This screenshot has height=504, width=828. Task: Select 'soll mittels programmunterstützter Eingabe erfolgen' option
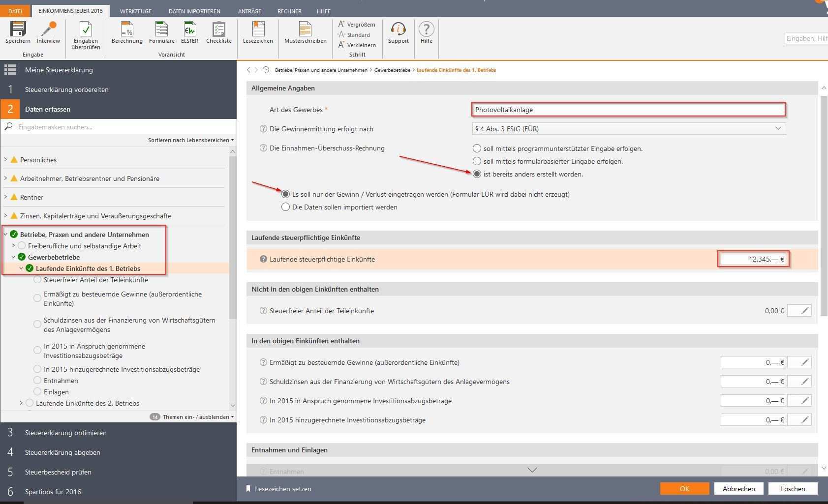click(477, 148)
